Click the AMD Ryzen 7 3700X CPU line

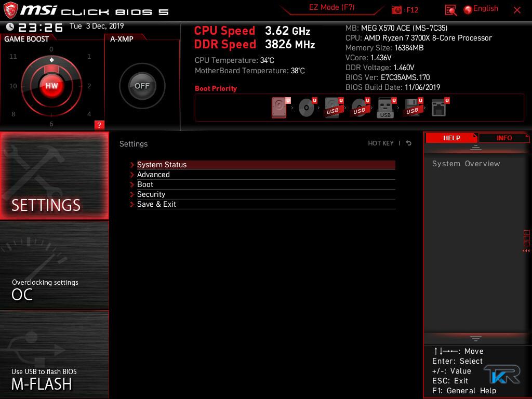point(419,38)
